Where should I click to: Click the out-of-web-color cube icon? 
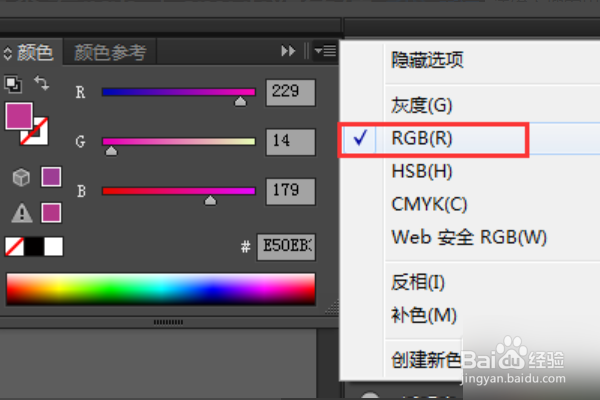[21, 178]
